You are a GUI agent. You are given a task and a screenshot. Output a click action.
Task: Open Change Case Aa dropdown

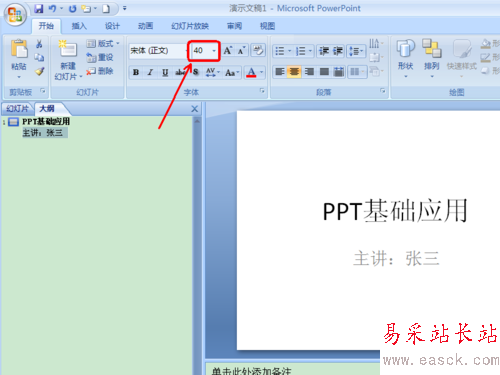pos(232,72)
